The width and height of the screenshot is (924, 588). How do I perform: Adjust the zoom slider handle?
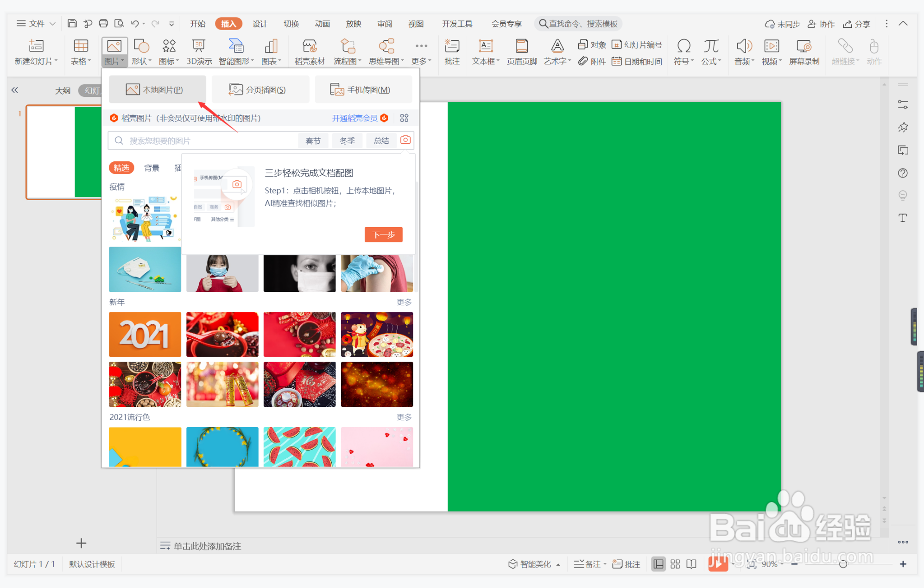click(x=843, y=564)
